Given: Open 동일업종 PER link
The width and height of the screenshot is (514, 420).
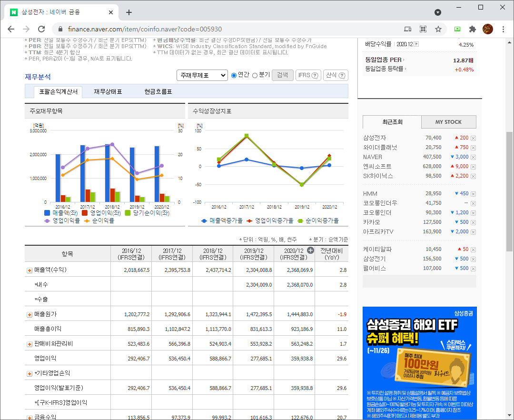Looking at the screenshot, I should click(x=385, y=60).
